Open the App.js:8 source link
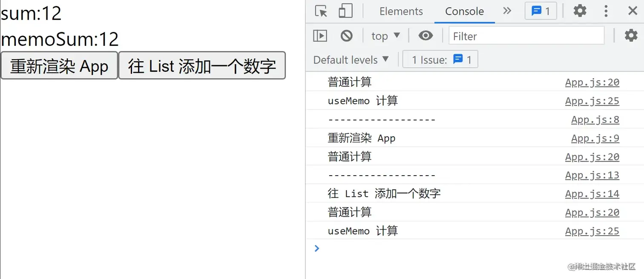Viewport: 644px width, 279px height. coord(595,120)
